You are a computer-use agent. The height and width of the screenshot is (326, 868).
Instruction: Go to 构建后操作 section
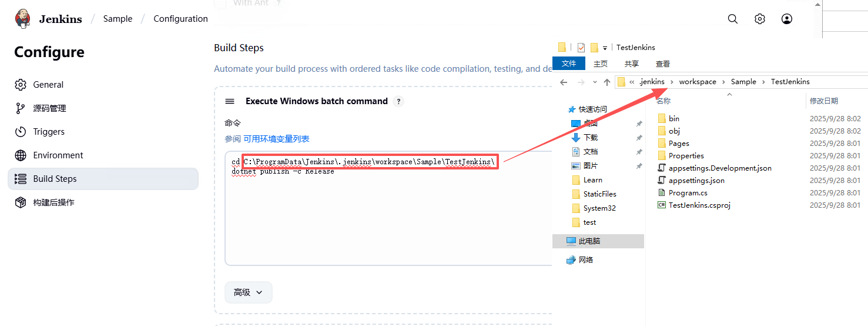click(103, 202)
